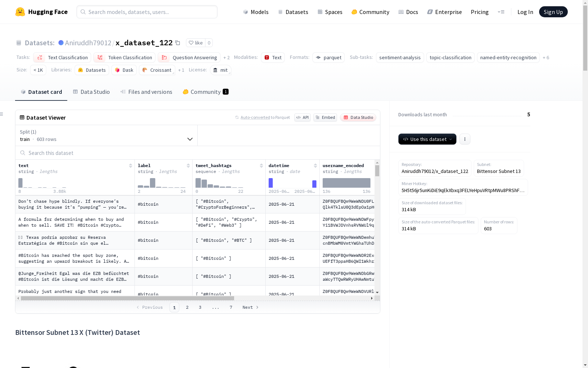This screenshot has height=368, width=588.
Task: Open Enterprise in the top navigation
Action: (x=444, y=12)
